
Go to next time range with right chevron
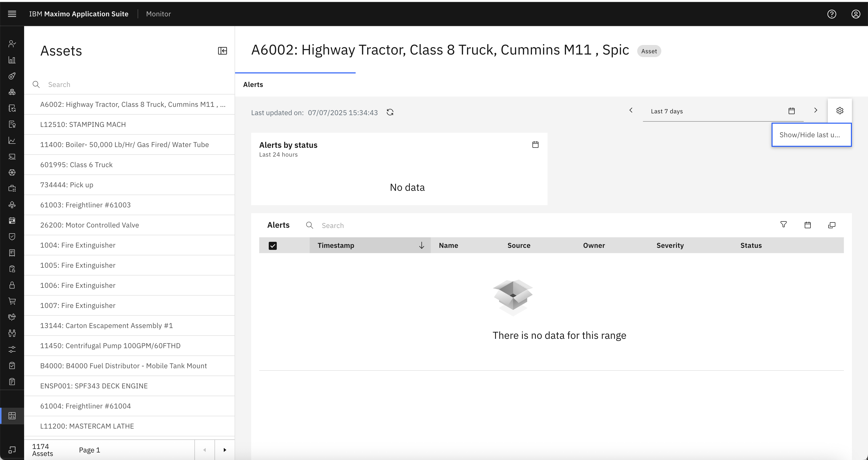tap(816, 110)
